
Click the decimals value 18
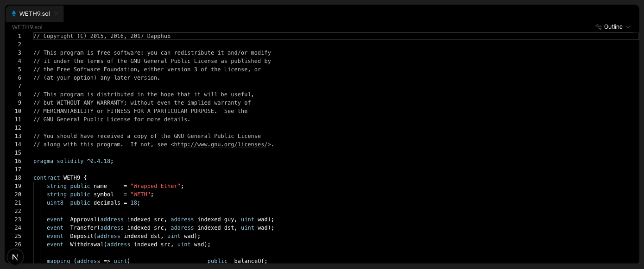tap(133, 203)
